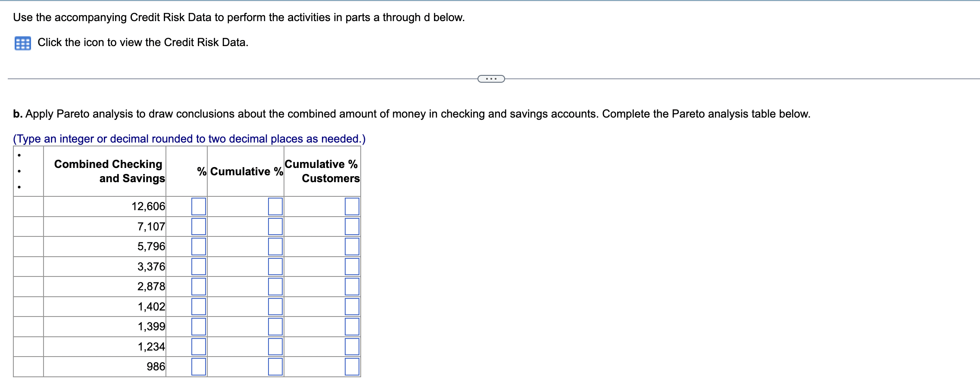Click the % input box for 12,606
The height and width of the screenshot is (385, 980).
point(198,206)
